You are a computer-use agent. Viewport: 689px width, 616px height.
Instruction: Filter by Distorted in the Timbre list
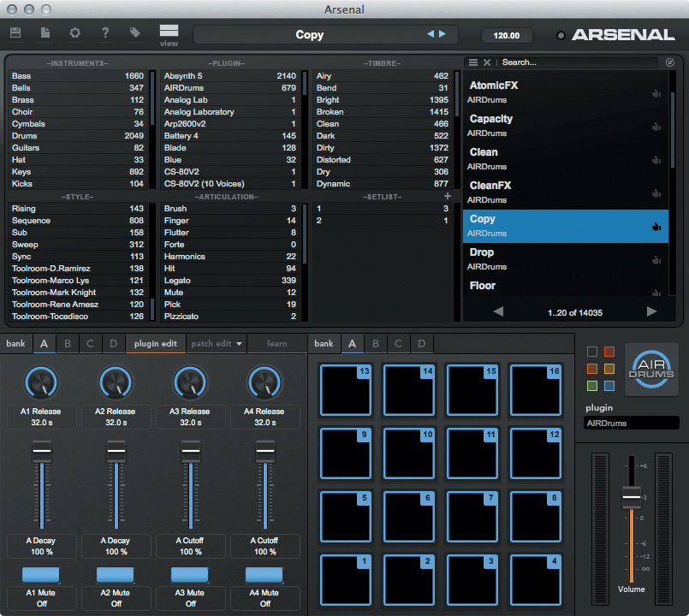click(383, 160)
